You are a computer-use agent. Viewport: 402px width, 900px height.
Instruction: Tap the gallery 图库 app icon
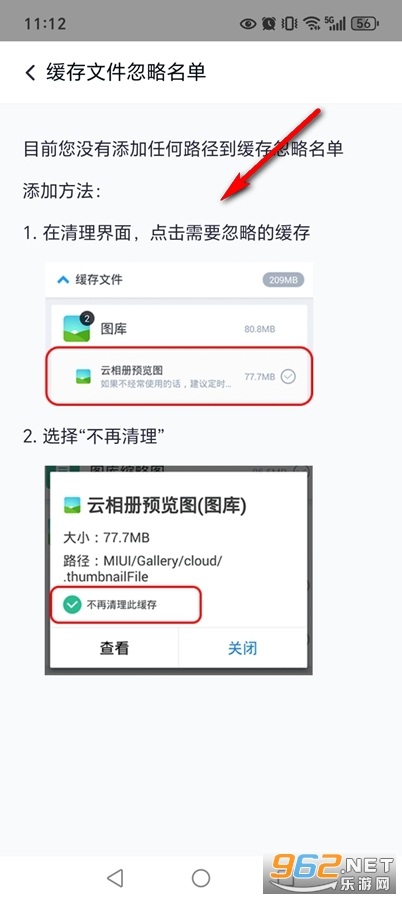[x=78, y=328]
